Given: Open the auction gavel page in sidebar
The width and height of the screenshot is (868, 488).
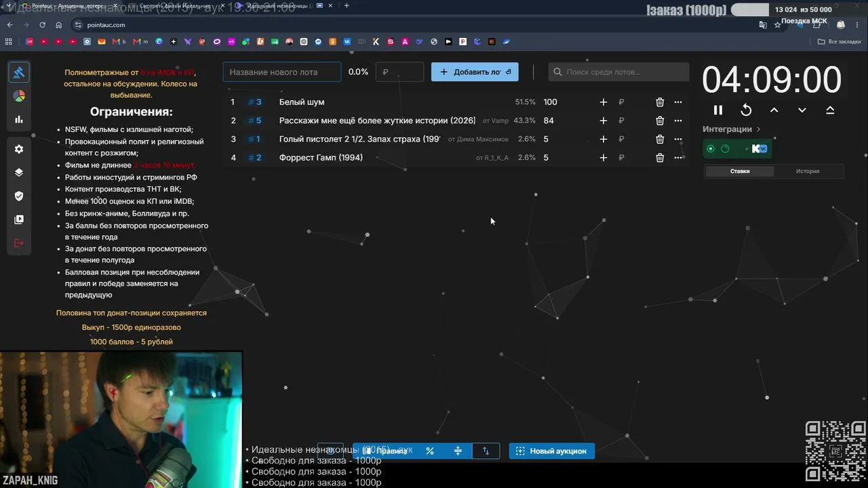Looking at the screenshot, I should pyautogui.click(x=19, y=73).
